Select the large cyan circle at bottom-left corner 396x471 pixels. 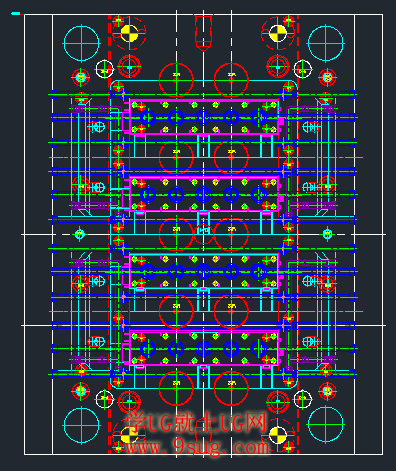pos(81,425)
